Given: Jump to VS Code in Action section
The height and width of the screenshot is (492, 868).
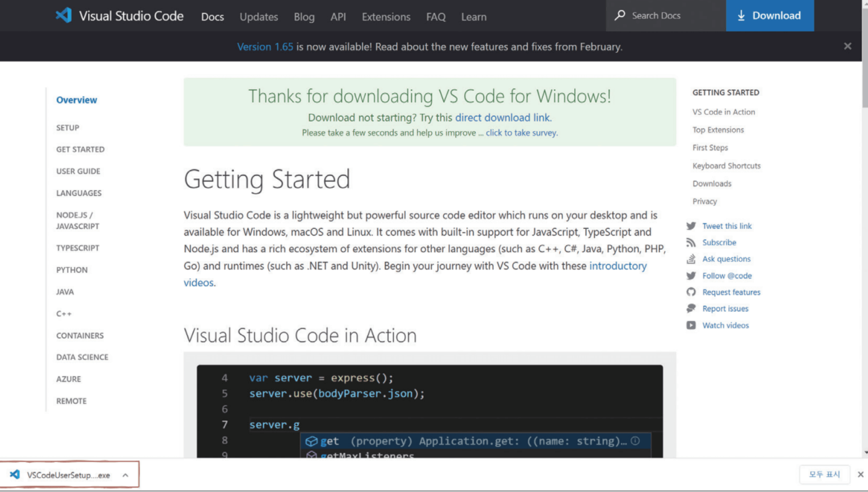Looking at the screenshot, I should [724, 112].
